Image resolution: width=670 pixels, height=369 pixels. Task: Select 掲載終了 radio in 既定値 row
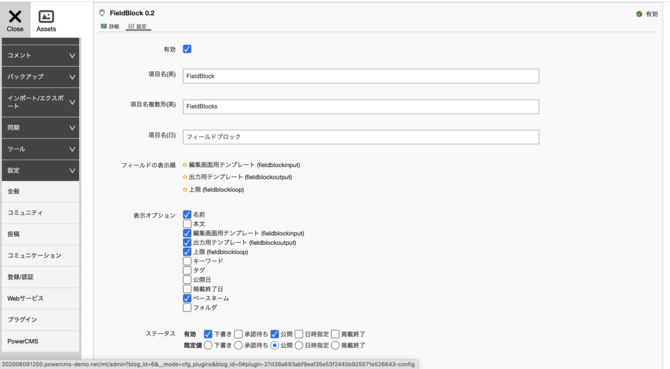coord(335,345)
